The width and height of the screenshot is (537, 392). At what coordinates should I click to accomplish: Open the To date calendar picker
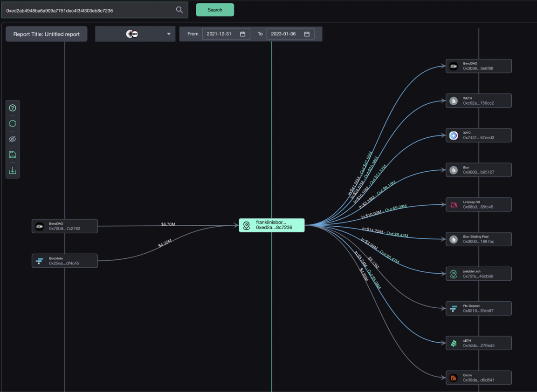307,34
